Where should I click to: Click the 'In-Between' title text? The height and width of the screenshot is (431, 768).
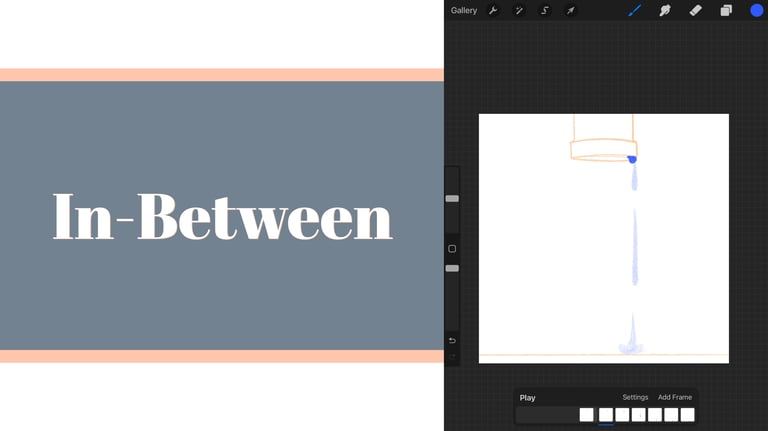[x=223, y=216]
